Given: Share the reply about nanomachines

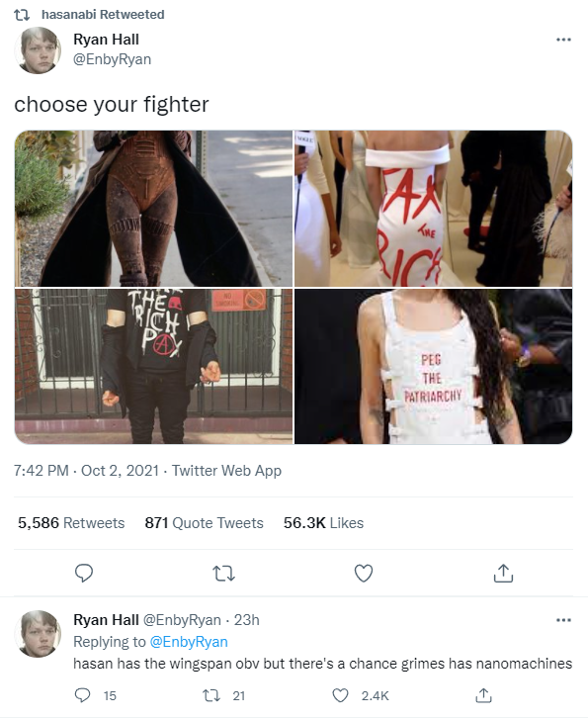Looking at the screenshot, I should [483, 695].
